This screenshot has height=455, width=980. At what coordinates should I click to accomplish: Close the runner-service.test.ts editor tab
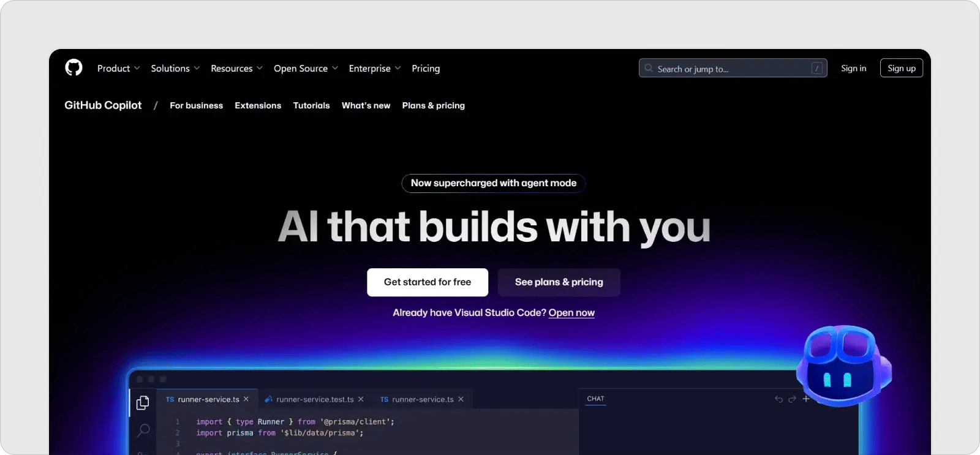(361, 399)
